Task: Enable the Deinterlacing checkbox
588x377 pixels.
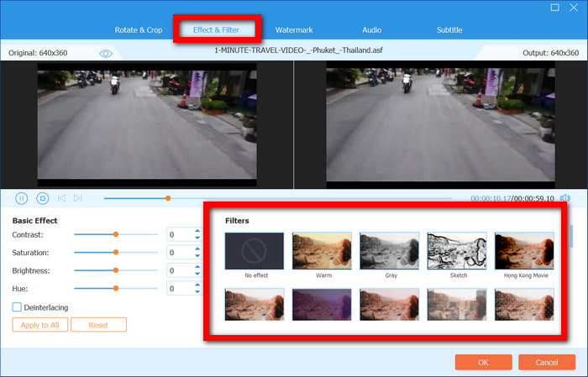Action: click(18, 307)
